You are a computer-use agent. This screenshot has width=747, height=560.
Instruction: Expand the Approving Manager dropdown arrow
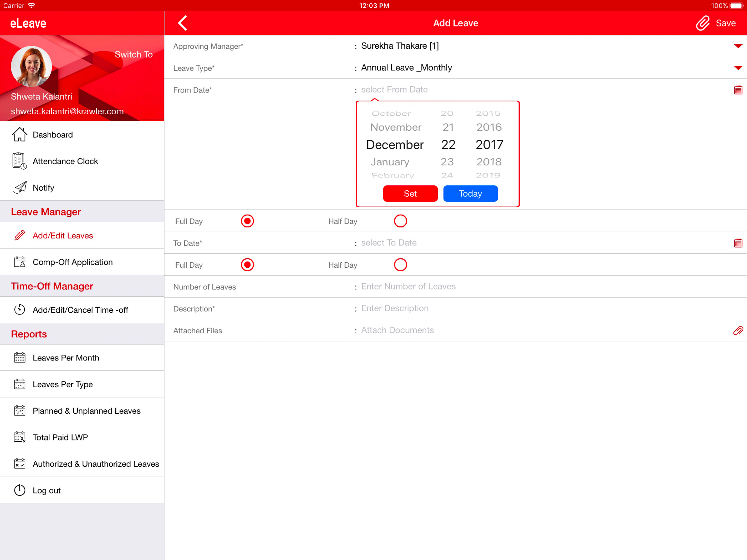pyautogui.click(x=738, y=46)
